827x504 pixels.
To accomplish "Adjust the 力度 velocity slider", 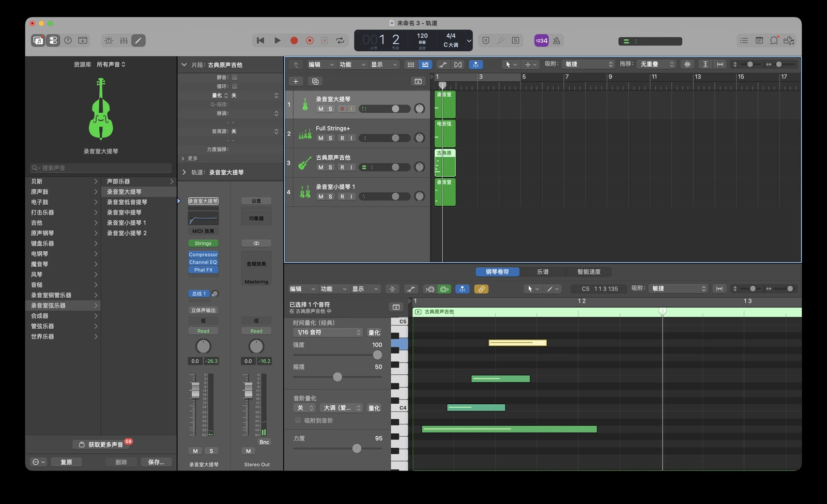I will (357, 449).
